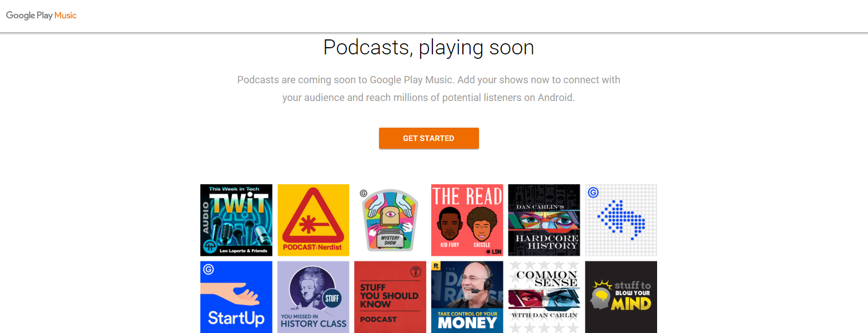Open the blue dotted arrow podcast cover
This screenshot has height=333, width=868.
(x=621, y=220)
